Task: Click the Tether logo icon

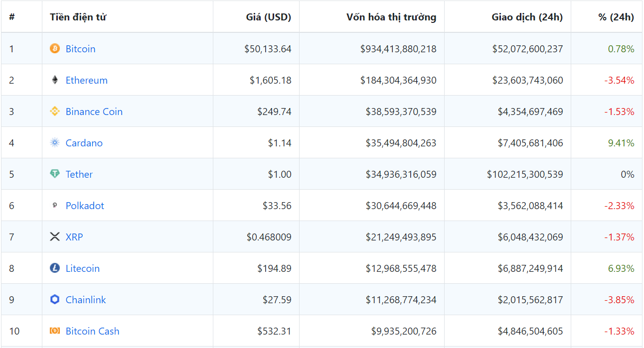Action: [55, 174]
